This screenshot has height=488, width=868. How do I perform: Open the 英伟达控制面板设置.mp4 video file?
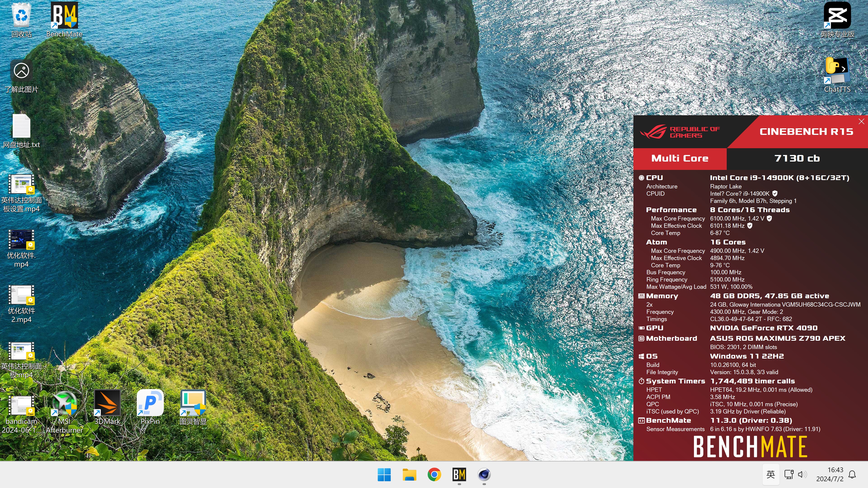(x=21, y=193)
